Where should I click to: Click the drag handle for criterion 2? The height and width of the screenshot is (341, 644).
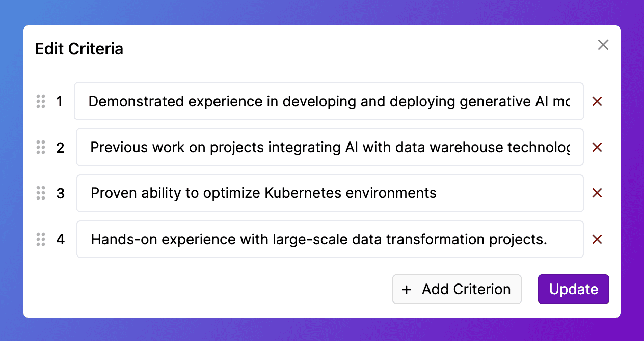[x=41, y=147]
